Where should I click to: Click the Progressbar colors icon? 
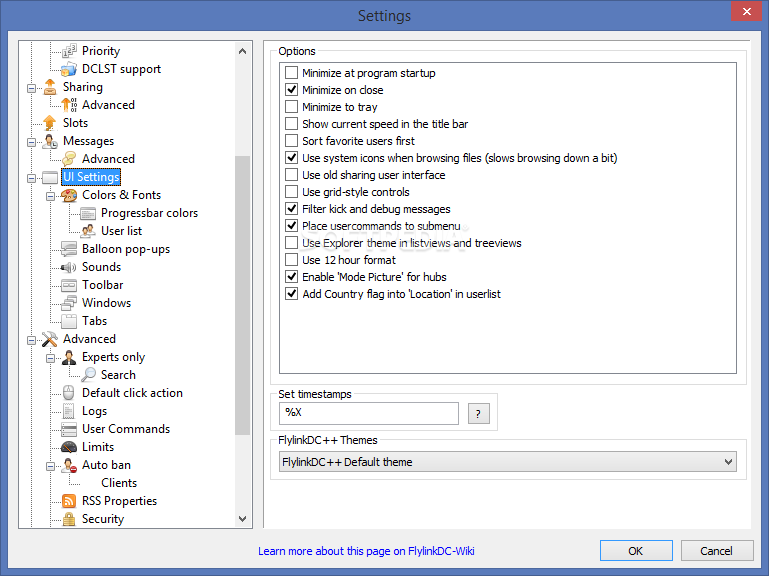(88, 213)
